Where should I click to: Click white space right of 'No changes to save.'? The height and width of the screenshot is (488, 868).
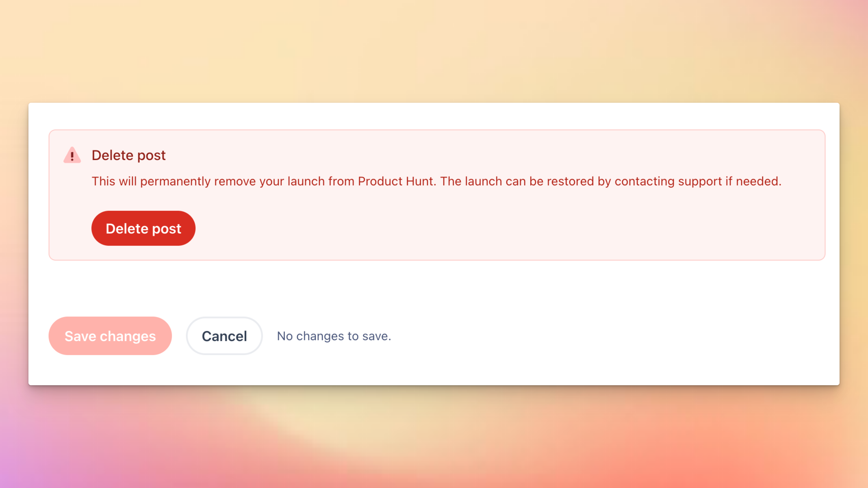pyautogui.click(x=607, y=336)
